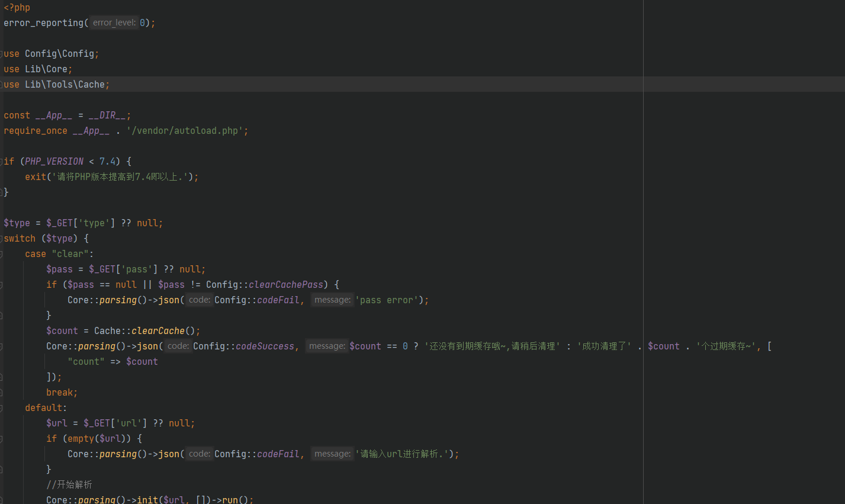The image size is (845, 504).
Task: Fold the case "clear" block
Action: pos(1,254)
